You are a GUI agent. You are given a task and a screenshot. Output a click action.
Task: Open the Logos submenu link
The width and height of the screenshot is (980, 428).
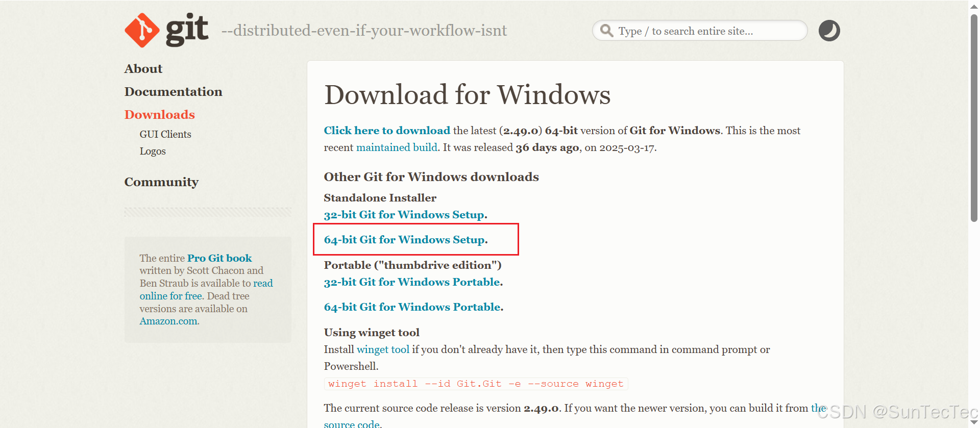(x=153, y=151)
